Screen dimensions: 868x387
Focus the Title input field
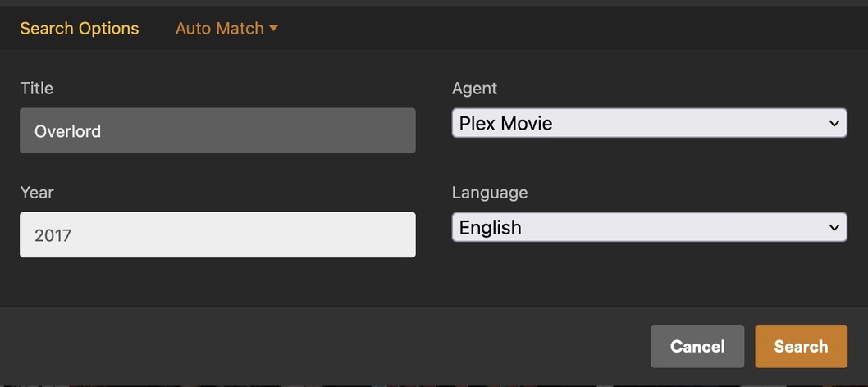pos(217,131)
